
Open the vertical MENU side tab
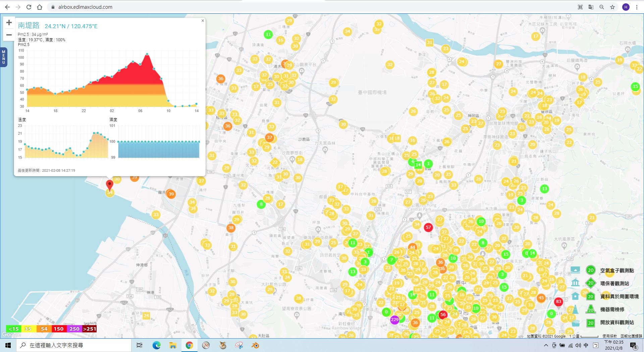(x=4, y=57)
